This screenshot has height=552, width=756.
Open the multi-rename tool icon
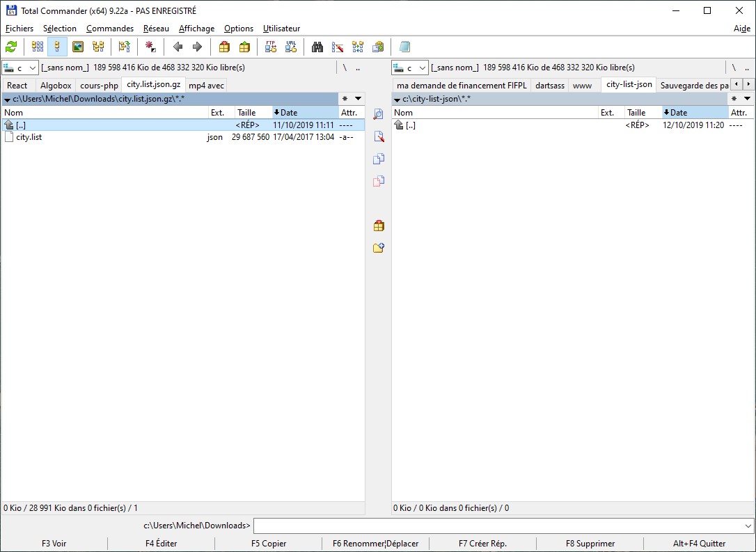pos(338,47)
